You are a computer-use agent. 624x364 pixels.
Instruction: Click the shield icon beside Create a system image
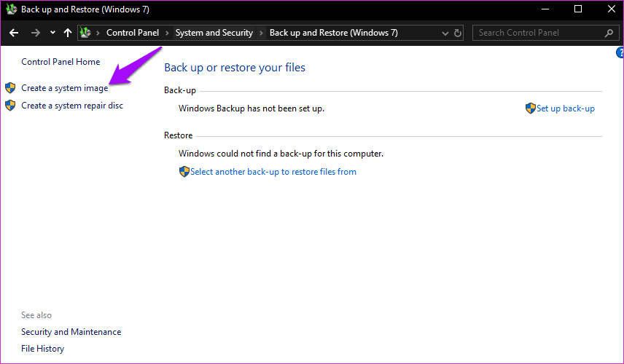click(x=10, y=88)
